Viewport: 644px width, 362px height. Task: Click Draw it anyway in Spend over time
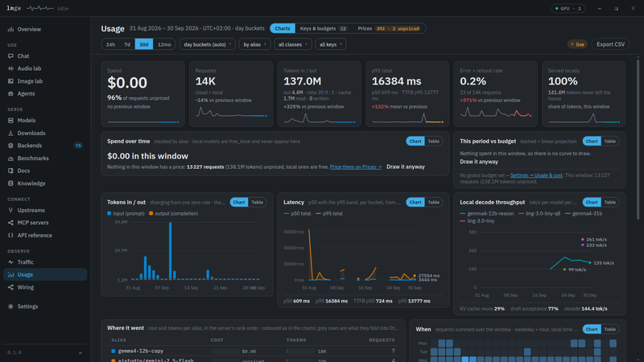pyautogui.click(x=406, y=167)
